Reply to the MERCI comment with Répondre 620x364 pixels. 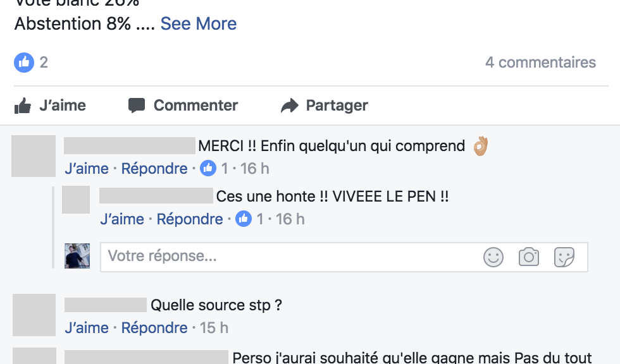pos(154,169)
